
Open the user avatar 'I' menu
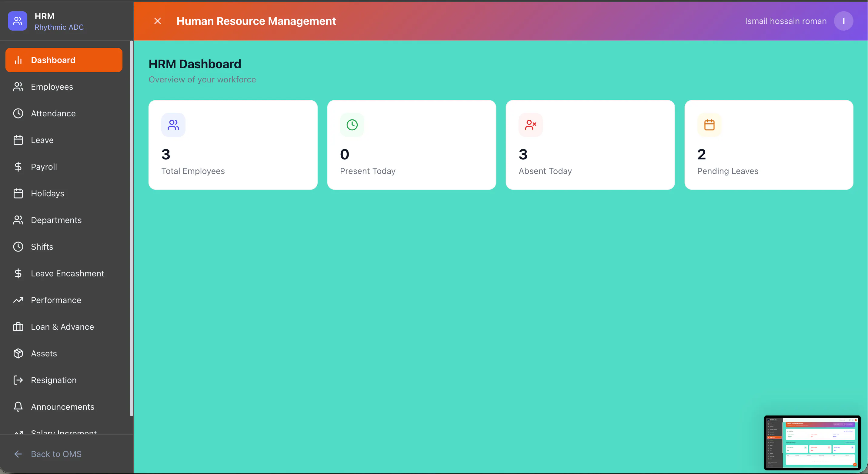843,21
